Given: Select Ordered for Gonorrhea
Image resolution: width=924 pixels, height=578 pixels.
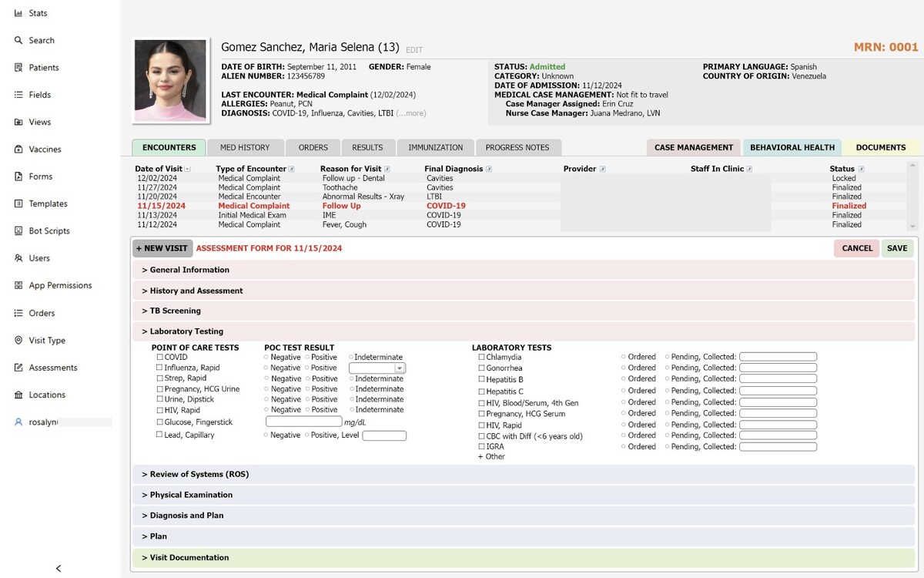Looking at the screenshot, I should pos(624,368).
